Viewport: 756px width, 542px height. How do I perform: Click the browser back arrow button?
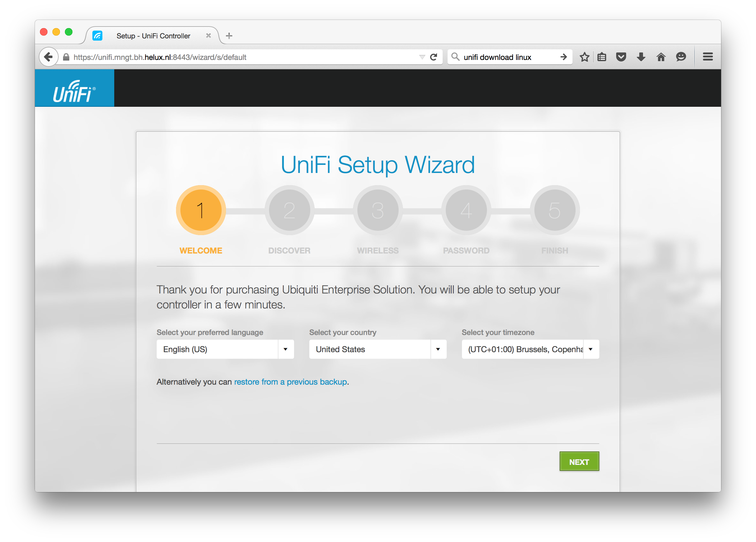click(49, 57)
